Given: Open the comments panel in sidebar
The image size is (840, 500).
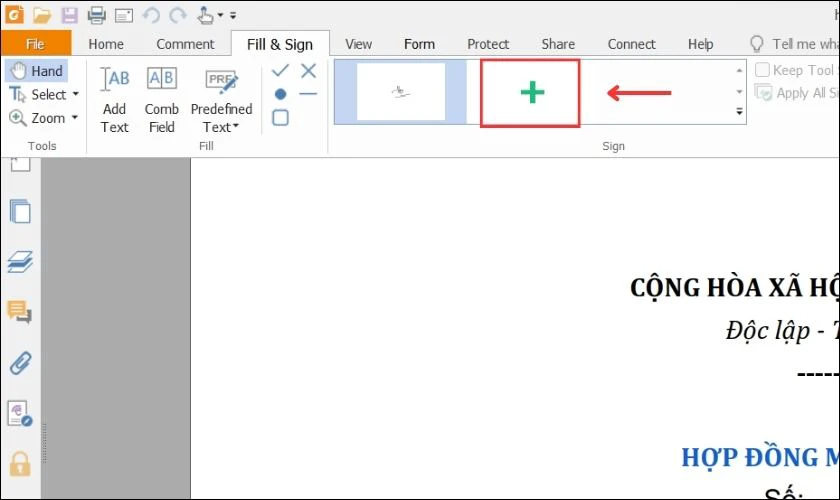Looking at the screenshot, I should (20, 312).
